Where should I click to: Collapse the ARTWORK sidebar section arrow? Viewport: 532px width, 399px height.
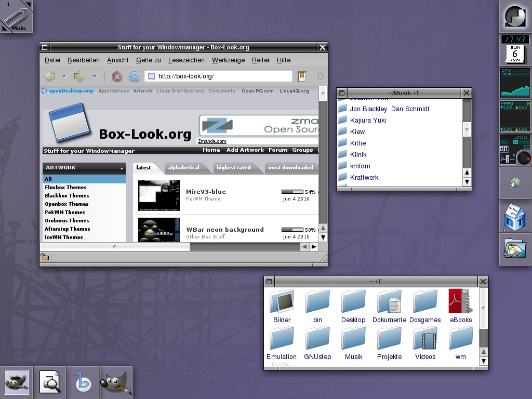click(x=122, y=168)
